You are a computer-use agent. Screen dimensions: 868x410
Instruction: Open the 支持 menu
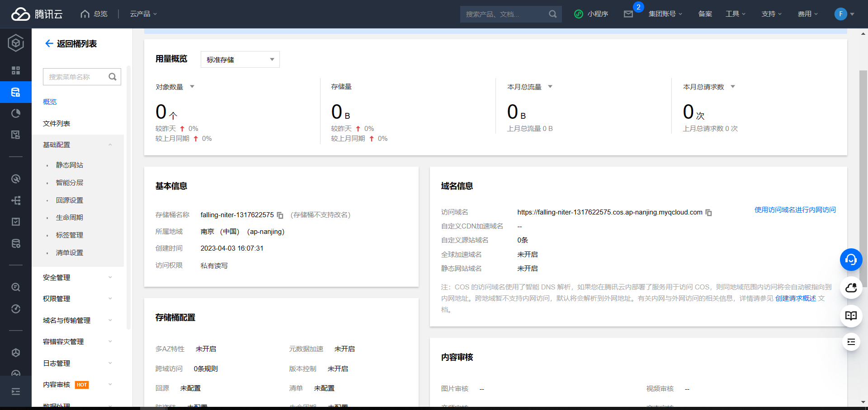click(772, 14)
